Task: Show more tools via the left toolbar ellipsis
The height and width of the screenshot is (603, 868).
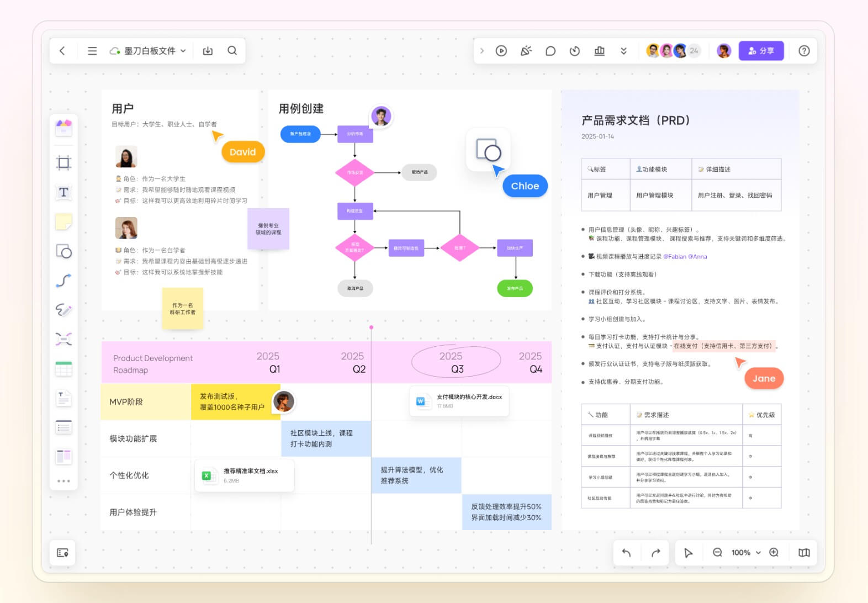Action: pyautogui.click(x=63, y=481)
